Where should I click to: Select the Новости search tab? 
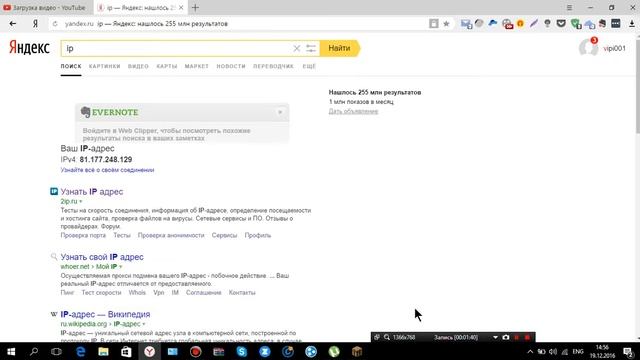(x=231, y=66)
